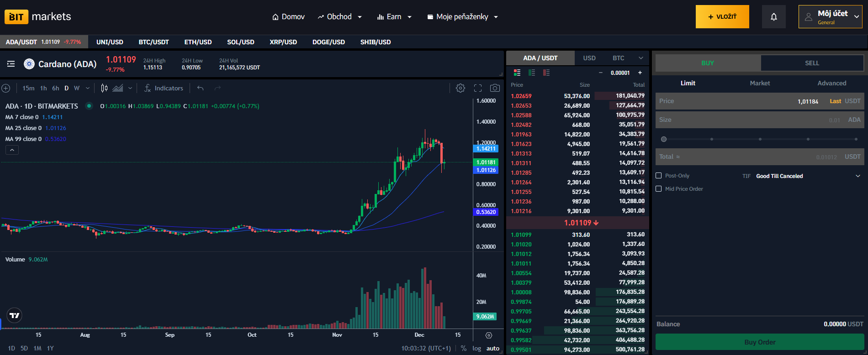Take a chart snapshot with camera icon
868x355 pixels.
tap(494, 88)
